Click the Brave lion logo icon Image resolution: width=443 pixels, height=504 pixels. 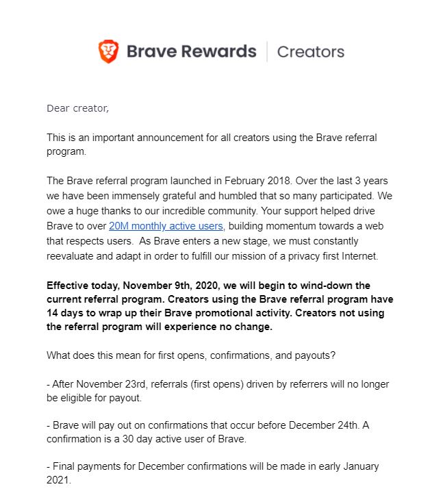click(108, 51)
